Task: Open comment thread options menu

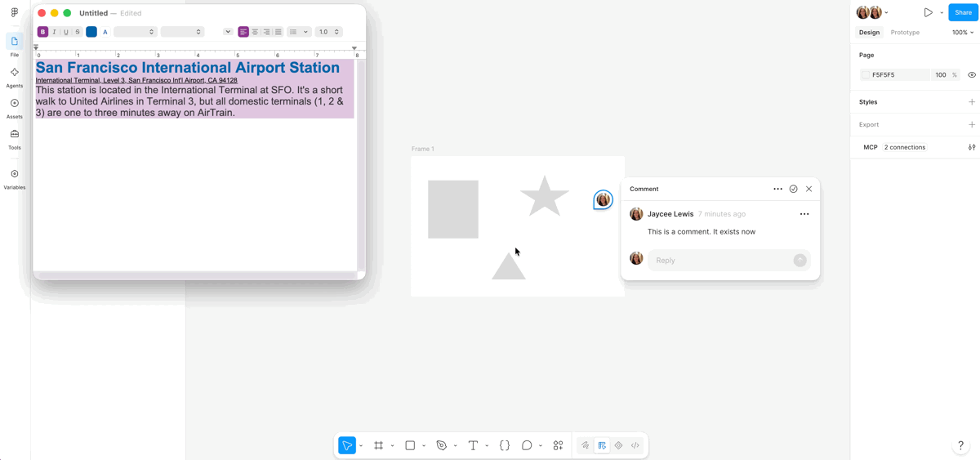Action: tap(777, 189)
